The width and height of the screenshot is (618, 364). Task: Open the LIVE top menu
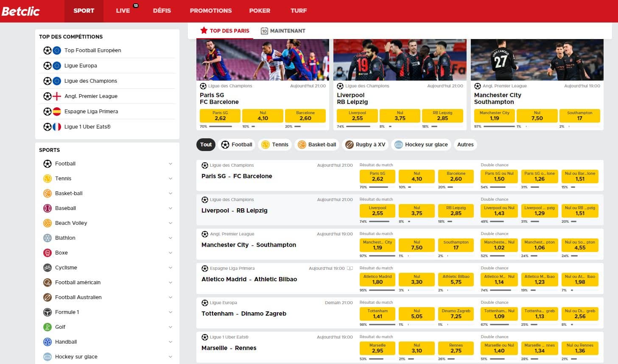(x=123, y=11)
